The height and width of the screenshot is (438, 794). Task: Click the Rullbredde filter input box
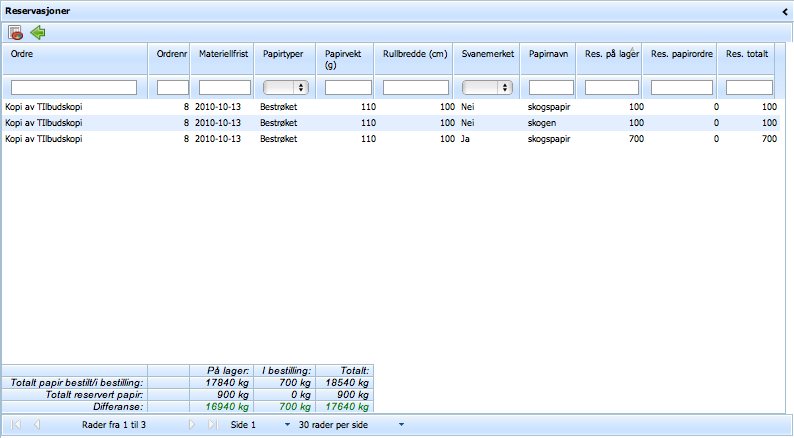(x=415, y=87)
